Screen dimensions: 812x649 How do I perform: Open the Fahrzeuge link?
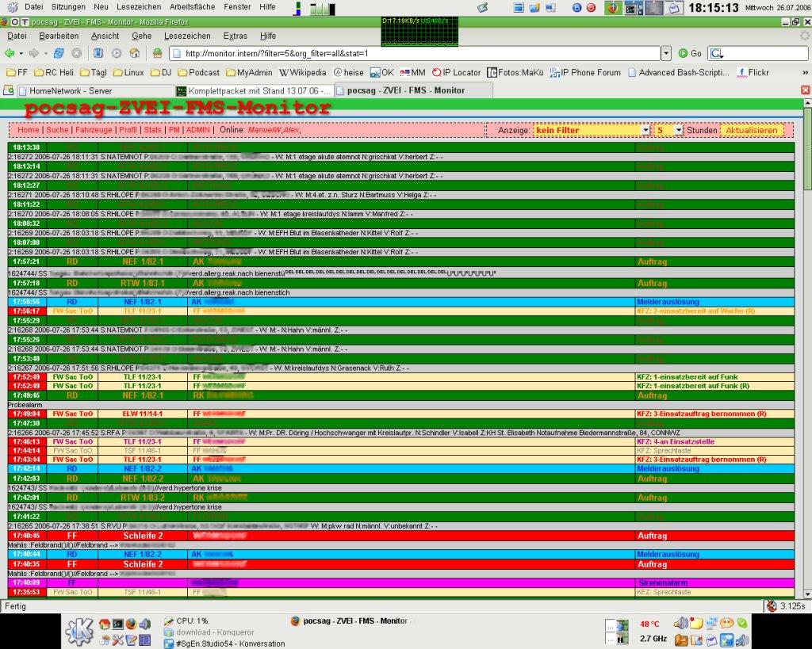(x=94, y=130)
